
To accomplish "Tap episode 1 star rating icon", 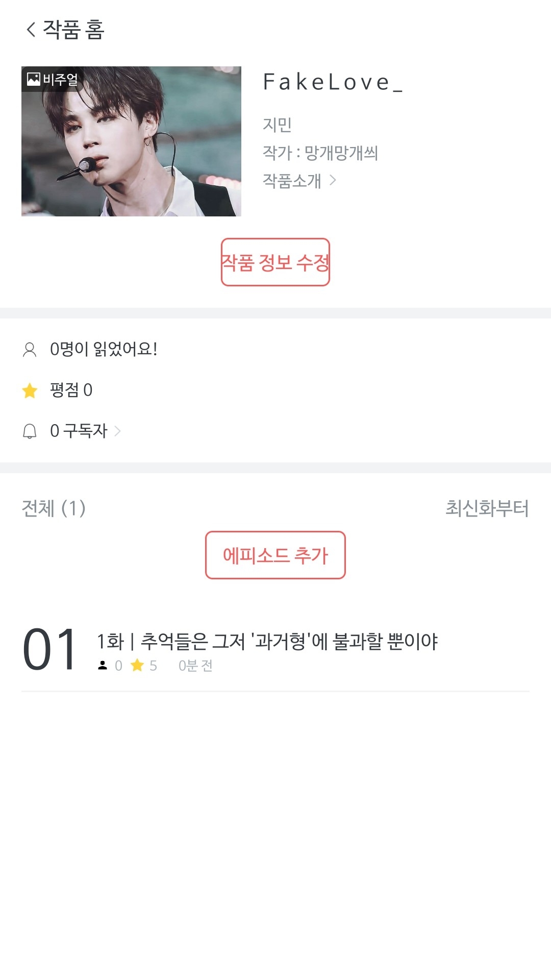I will (137, 666).
